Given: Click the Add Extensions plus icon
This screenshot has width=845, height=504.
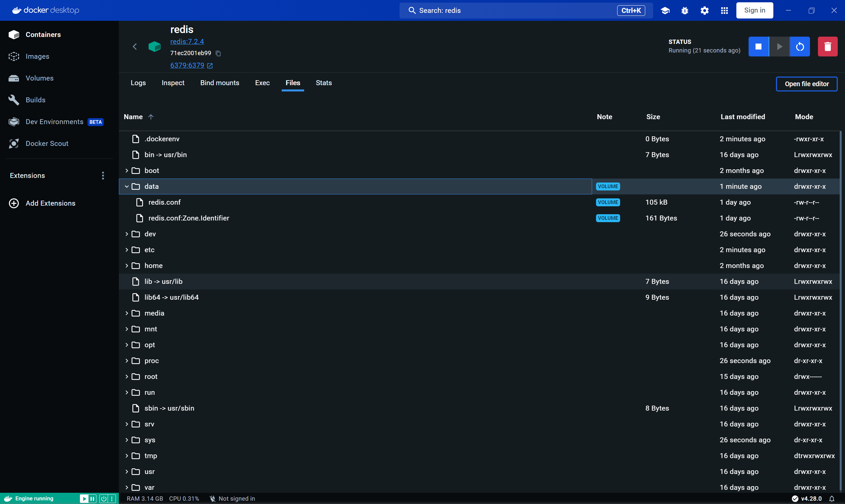Looking at the screenshot, I should (x=14, y=203).
